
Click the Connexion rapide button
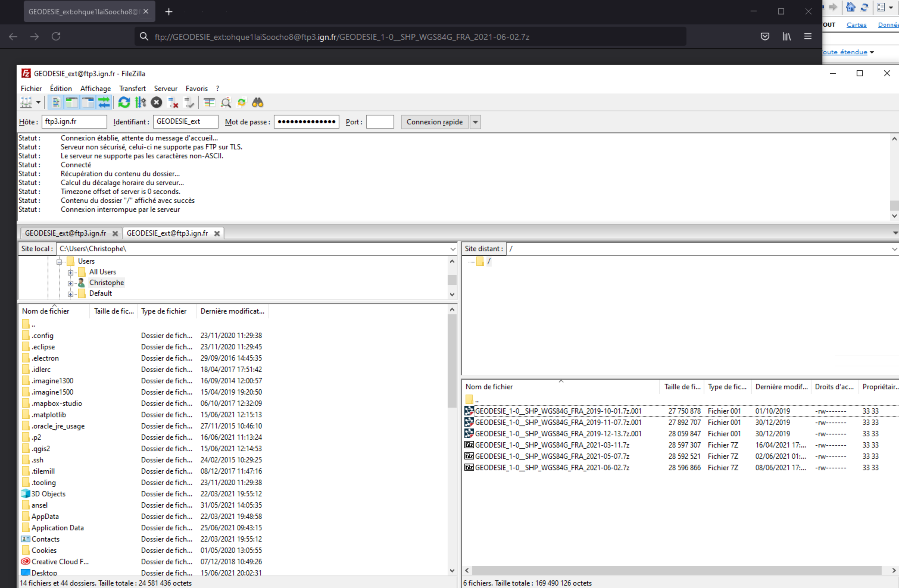coord(434,122)
